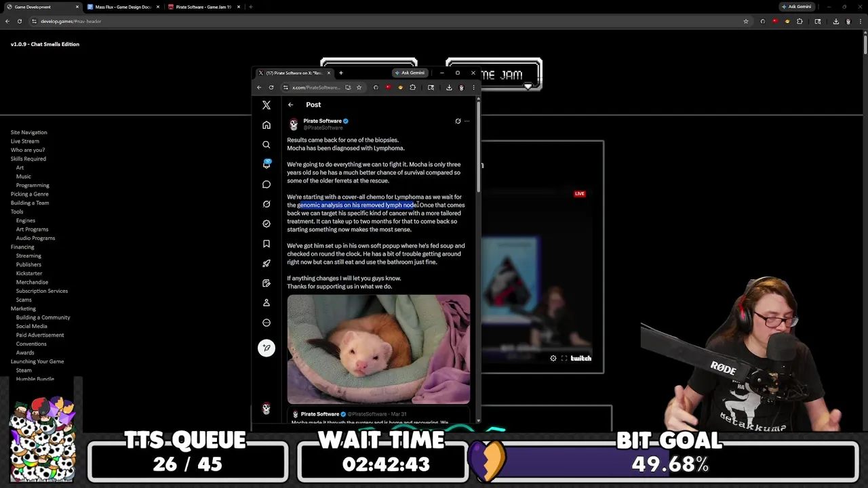Click Ask Gemini in the main browser window
868x488 pixels.
point(796,7)
